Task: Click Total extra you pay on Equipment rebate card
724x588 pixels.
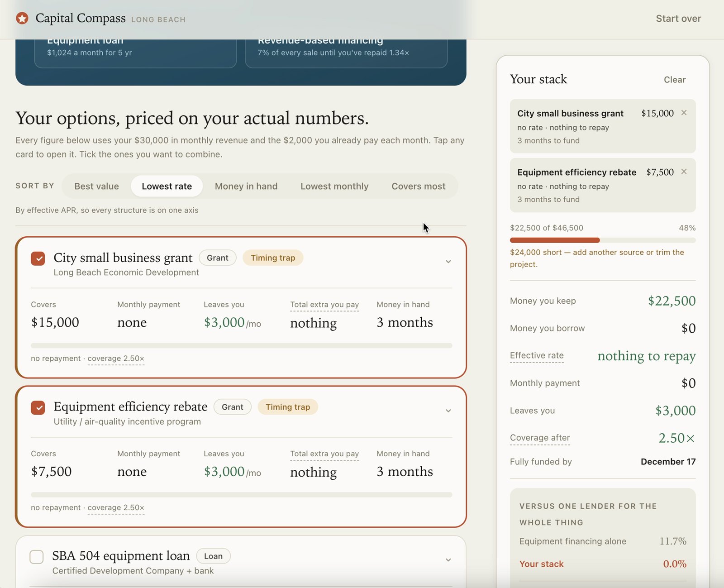Action: [x=324, y=454]
